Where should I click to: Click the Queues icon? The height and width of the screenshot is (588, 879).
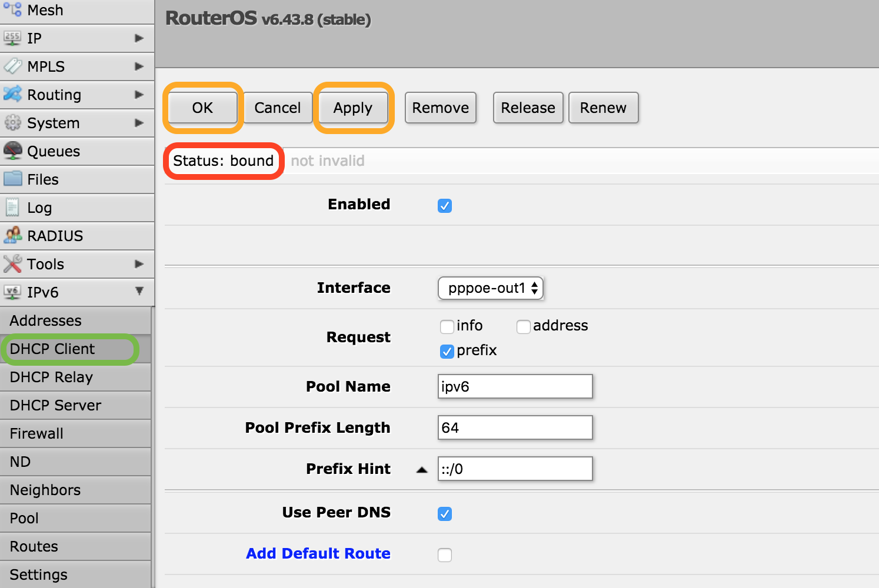pyautogui.click(x=12, y=151)
